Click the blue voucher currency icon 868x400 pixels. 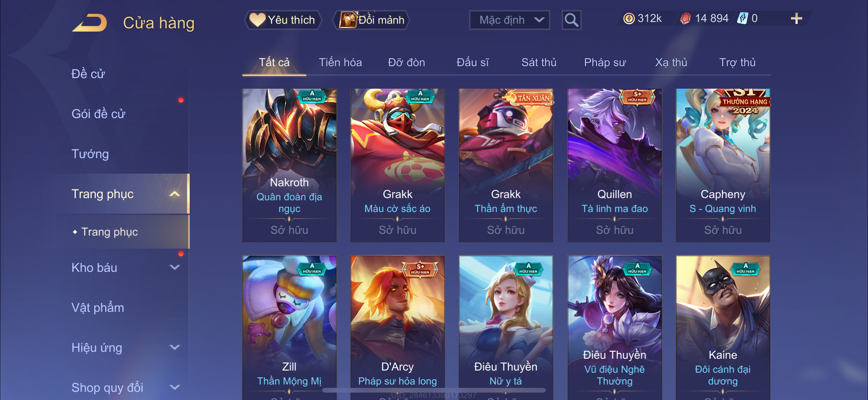tap(742, 18)
